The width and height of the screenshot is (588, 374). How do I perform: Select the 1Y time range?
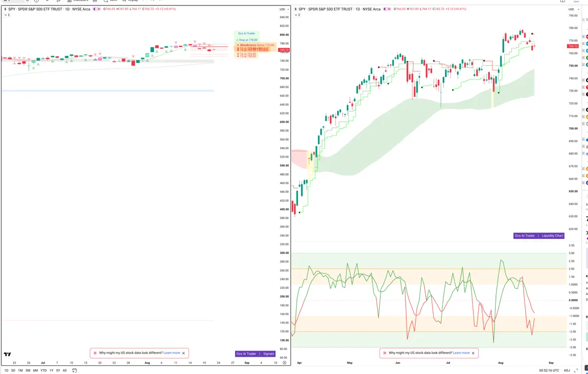point(51,371)
